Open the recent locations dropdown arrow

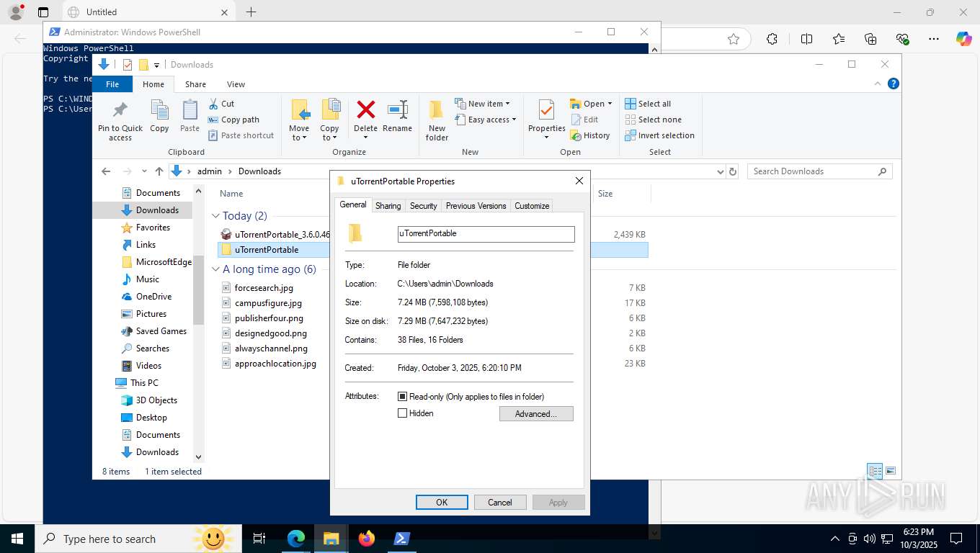click(144, 171)
